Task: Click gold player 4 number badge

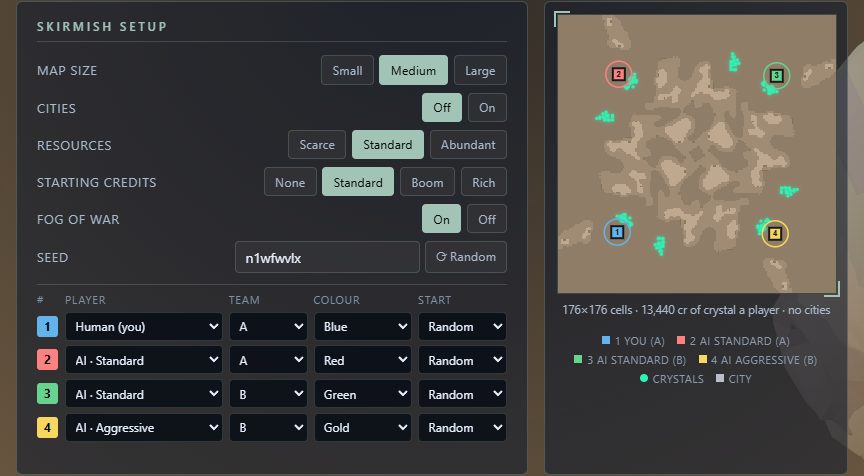Action: coord(47,428)
